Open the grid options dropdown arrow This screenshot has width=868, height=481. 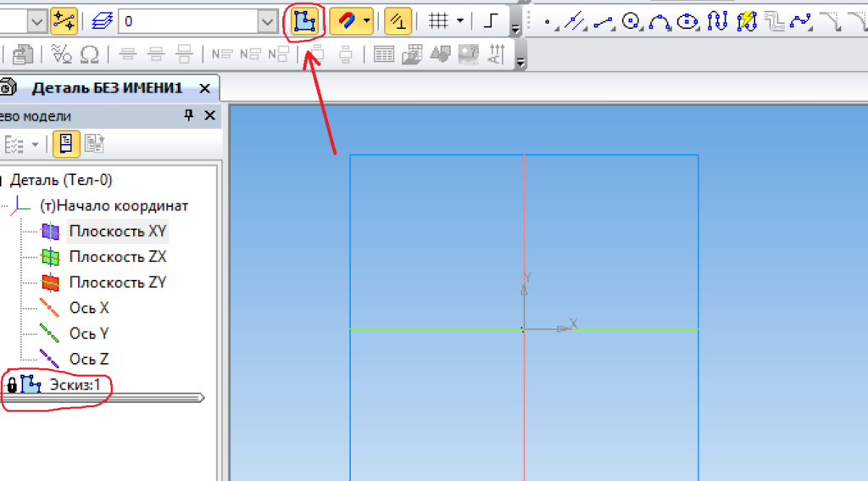[x=460, y=20]
